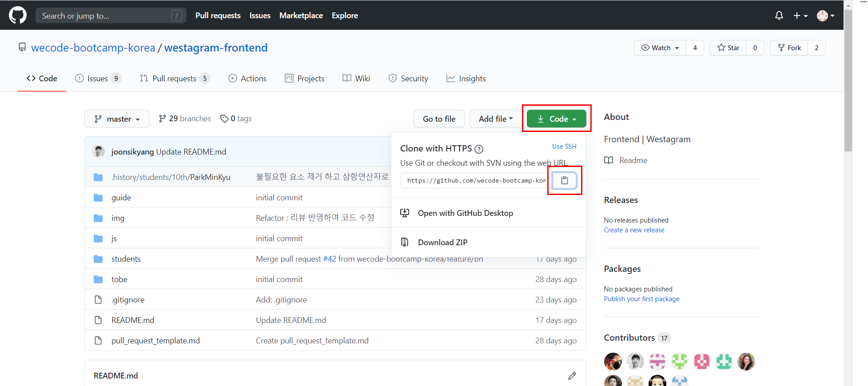Image resolution: width=868 pixels, height=386 pixels.
Task: Open joonsikyang's avatar
Action: tap(98, 151)
